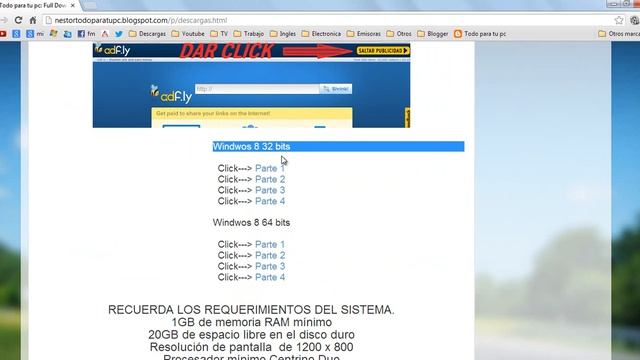Click 'RECUERDA LOS REQUERIMIENTOS DEL SISTEMA.' text
The height and width of the screenshot is (360, 640).
pos(251,310)
